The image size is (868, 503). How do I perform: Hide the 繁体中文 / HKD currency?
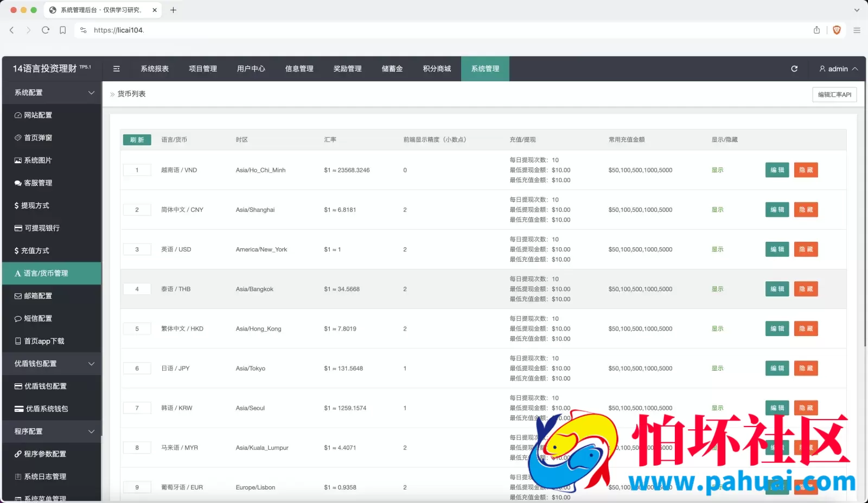point(806,328)
